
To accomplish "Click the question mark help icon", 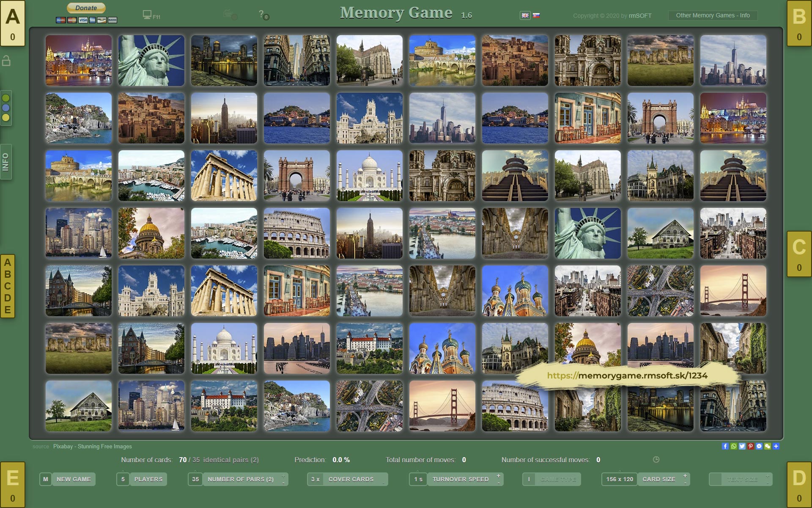I will point(262,14).
